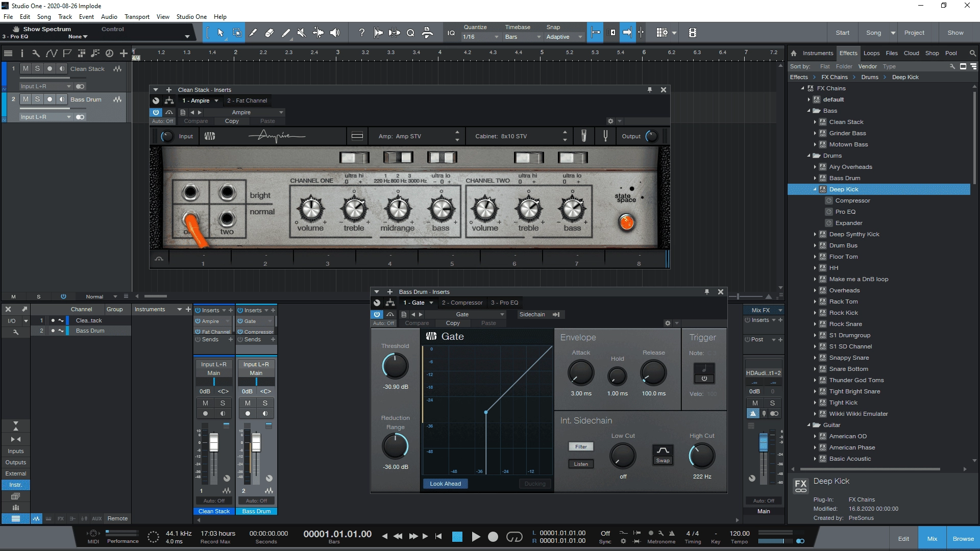The height and width of the screenshot is (551, 980).
Task: Click Gate routing icon in Bass Drum inserts
Action: 390,303
